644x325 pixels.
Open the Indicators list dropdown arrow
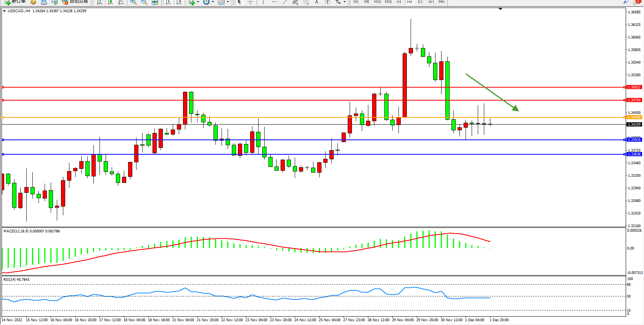[x=198, y=2]
